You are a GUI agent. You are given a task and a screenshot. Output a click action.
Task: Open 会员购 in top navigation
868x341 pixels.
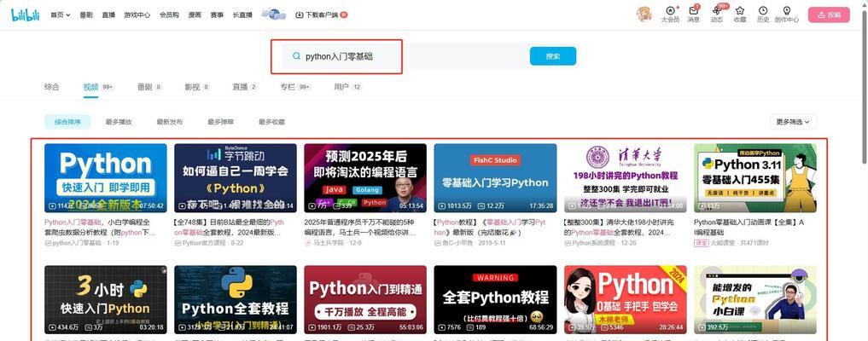coord(169,15)
